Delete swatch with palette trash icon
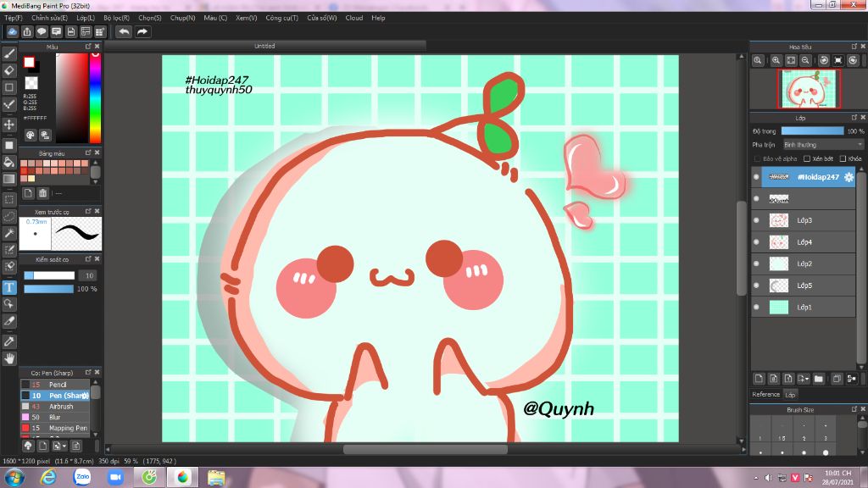This screenshot has height=488, width=868. click(43, 193)
